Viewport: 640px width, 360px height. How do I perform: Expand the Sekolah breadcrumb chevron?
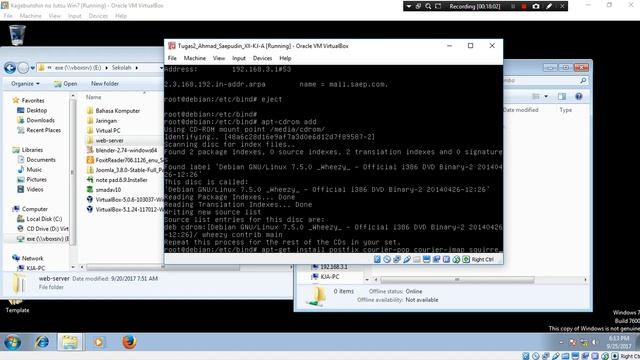[137, 68]
